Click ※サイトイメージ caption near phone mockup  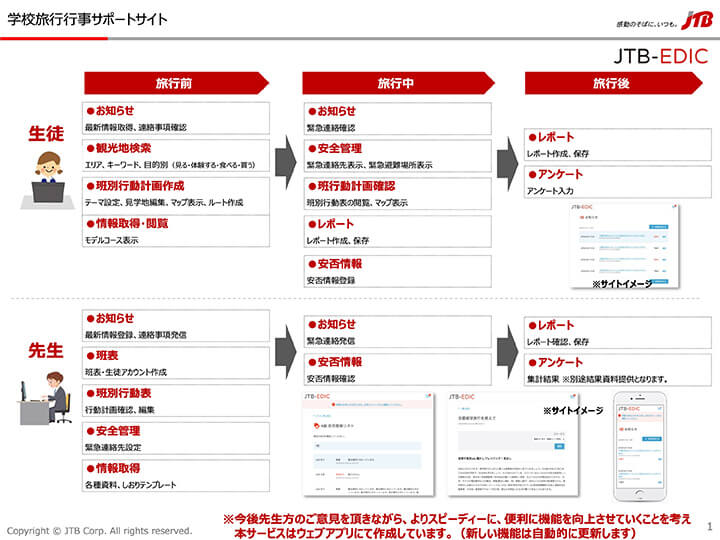click(573, 411)
